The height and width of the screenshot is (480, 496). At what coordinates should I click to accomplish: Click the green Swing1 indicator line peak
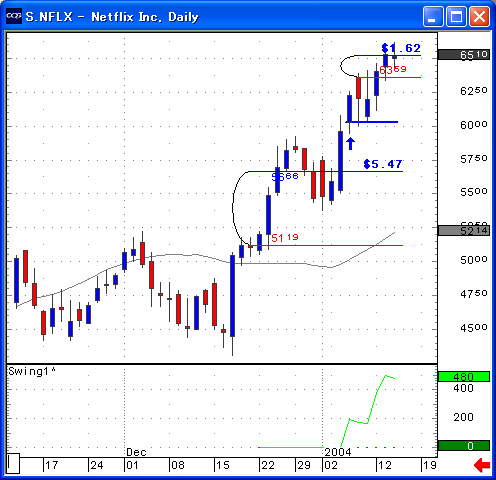(386, 376)
